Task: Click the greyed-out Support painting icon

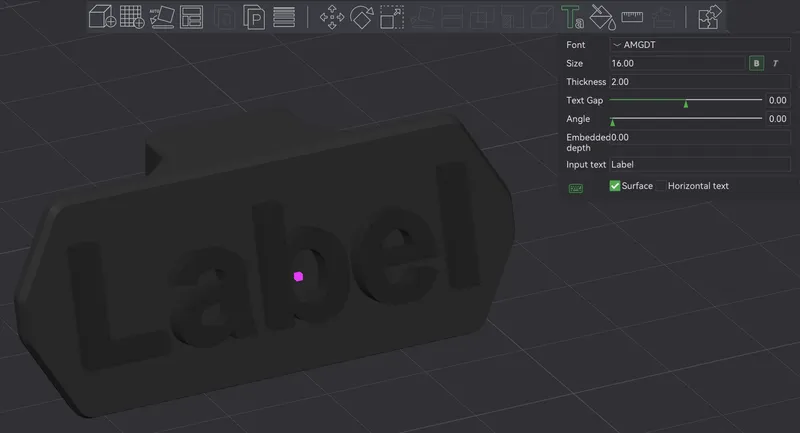Action: coord(512,17)
